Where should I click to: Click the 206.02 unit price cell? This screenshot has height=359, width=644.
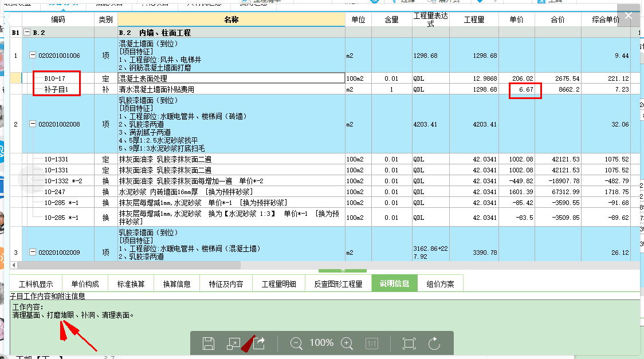pyautogui.click(x=517, y=78)
